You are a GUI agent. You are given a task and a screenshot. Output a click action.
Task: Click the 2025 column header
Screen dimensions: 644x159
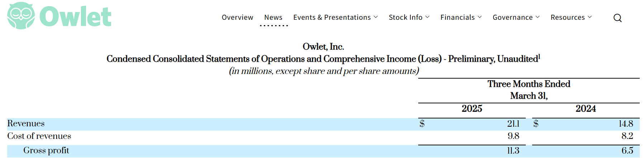[472, 109]
